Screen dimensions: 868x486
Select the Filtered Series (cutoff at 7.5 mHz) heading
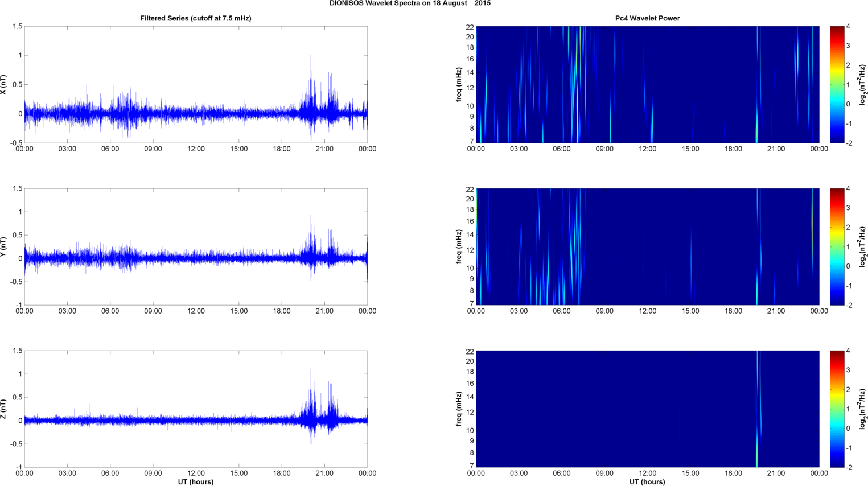[196, 18]
